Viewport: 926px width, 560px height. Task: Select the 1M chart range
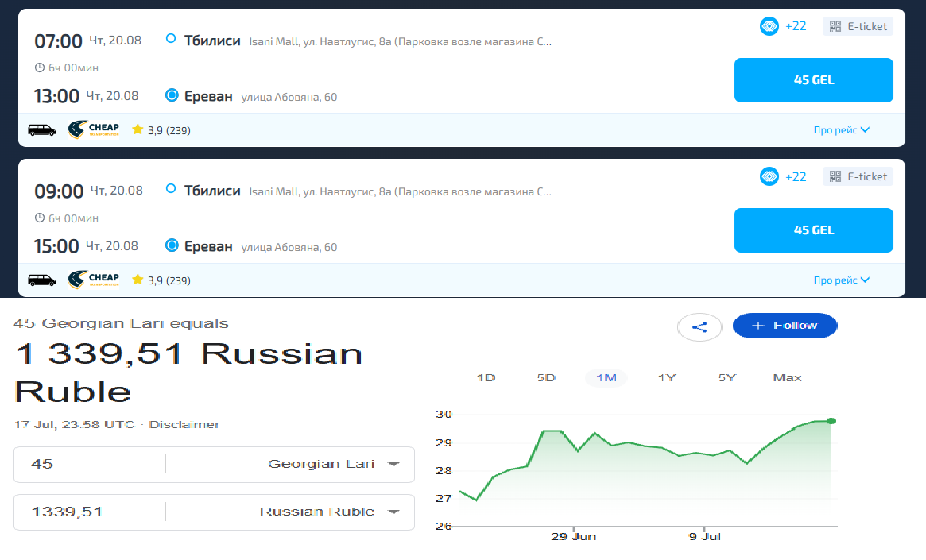tap(606, 377)
